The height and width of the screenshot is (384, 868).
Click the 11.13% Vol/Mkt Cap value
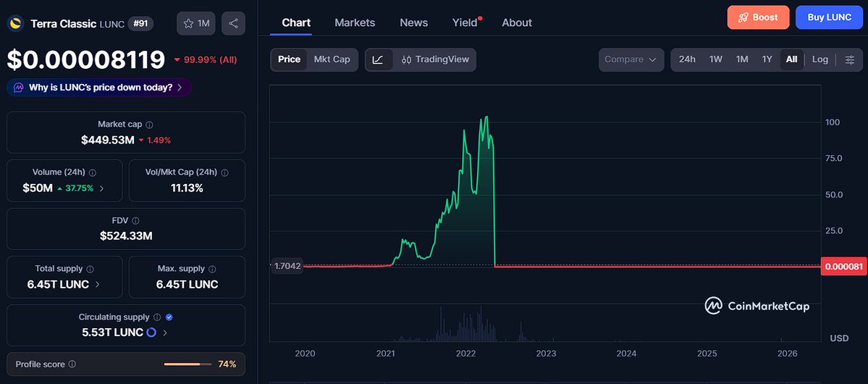[x=187, y=188]
